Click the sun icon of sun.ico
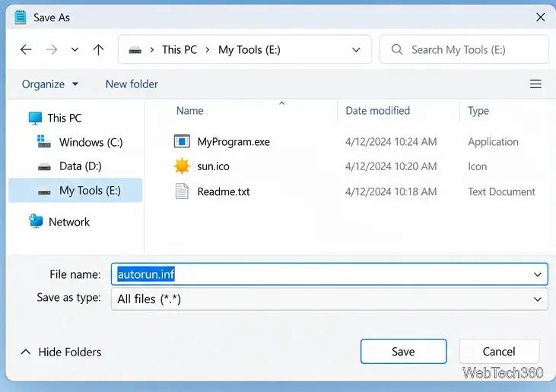 pyautogui.click(x=182, y=166)
